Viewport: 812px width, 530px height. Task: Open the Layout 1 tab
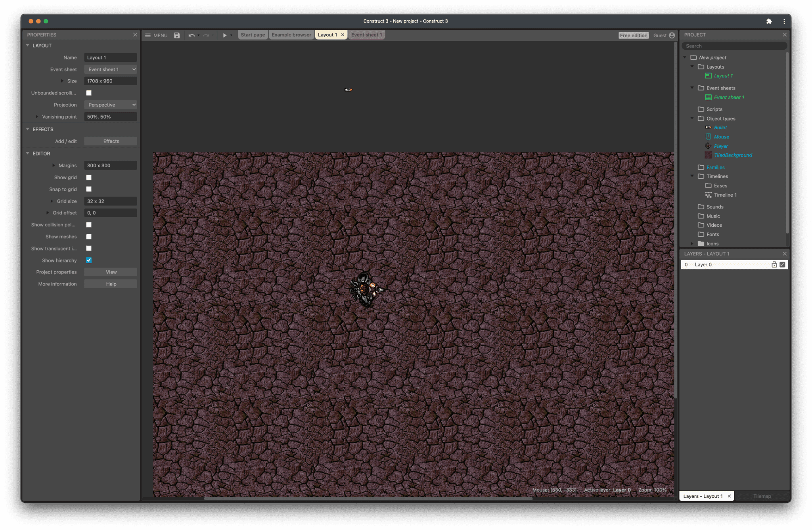tap(327, 34)
